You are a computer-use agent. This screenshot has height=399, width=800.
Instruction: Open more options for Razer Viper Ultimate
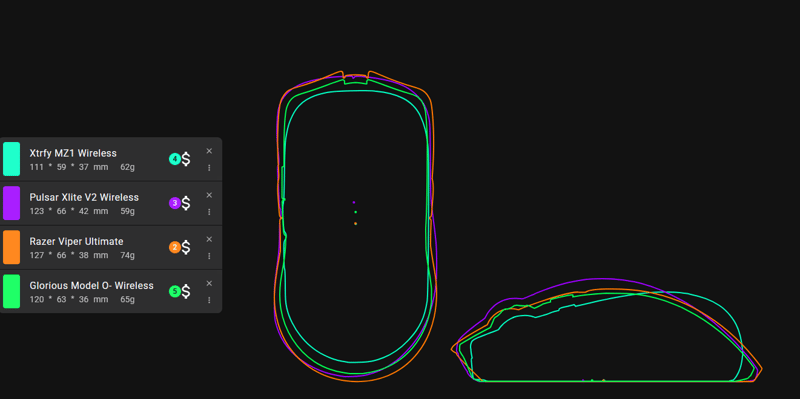[x=209, y=256]
